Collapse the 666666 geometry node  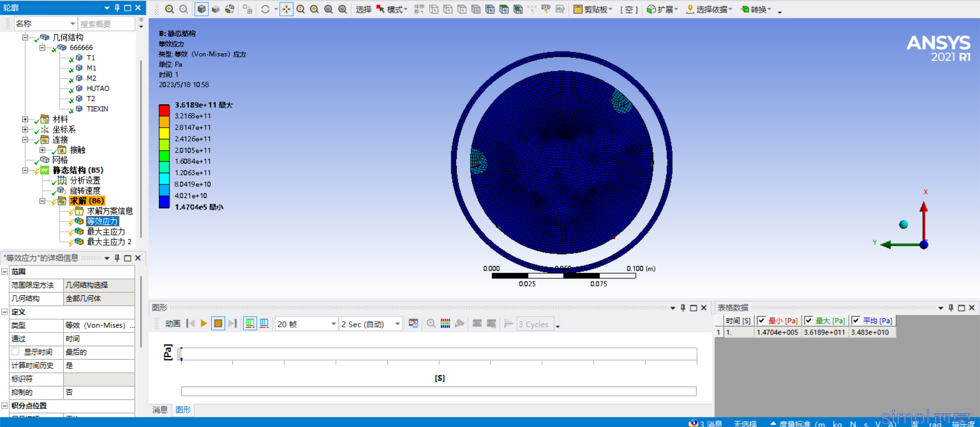pyautogui.click(x=42, y=48)
